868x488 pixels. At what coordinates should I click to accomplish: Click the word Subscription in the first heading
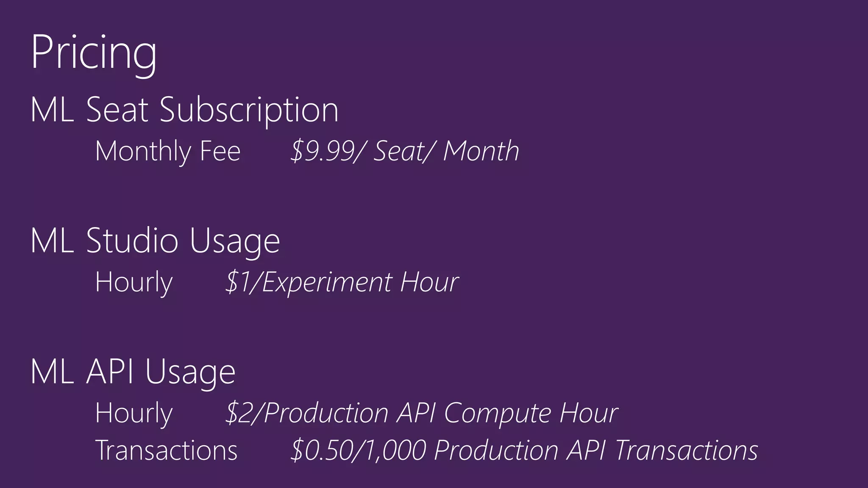point(249,110)
